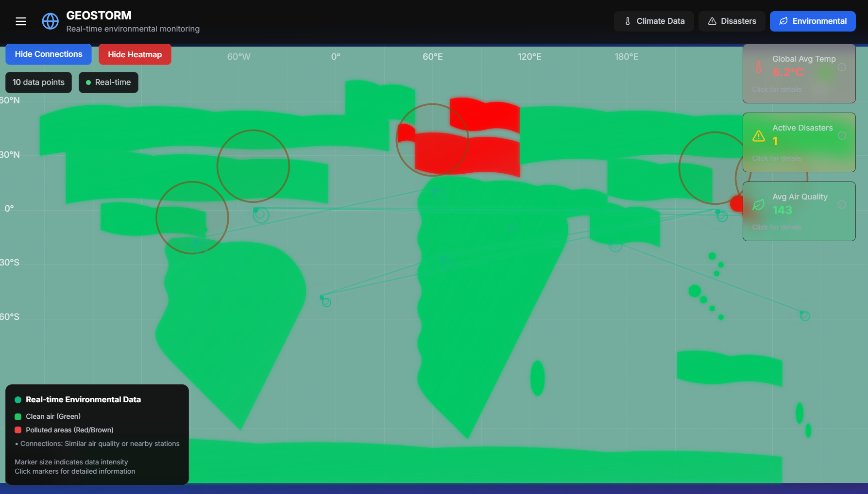Switch to the Climate Data tab
This screenshot has height=494, width=868.
[x=654, y=21]
